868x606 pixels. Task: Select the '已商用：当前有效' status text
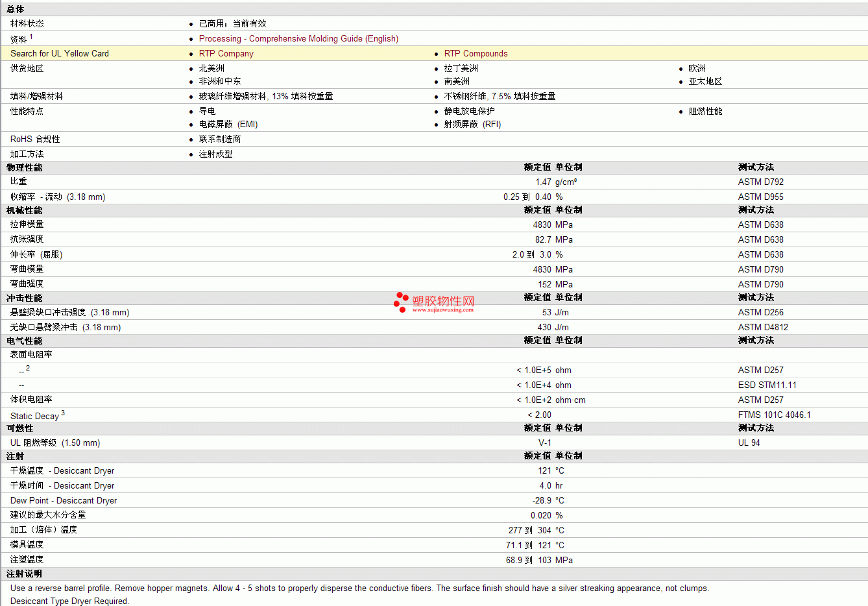tap(232, 23)
